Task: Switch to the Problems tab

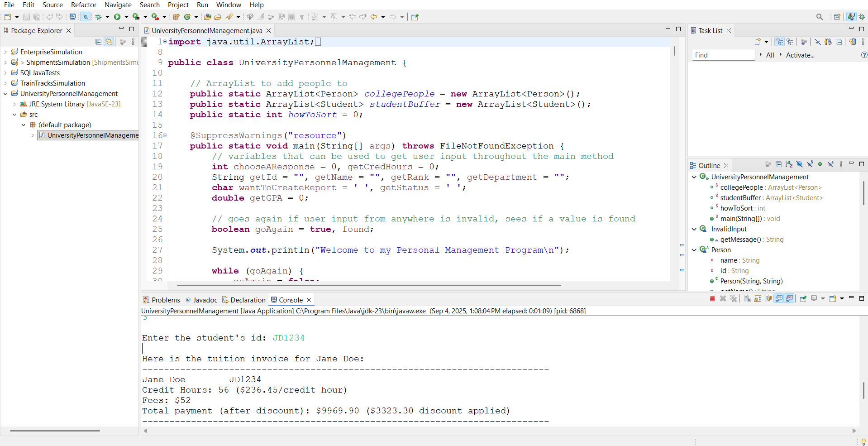Action: coord(165,299)
